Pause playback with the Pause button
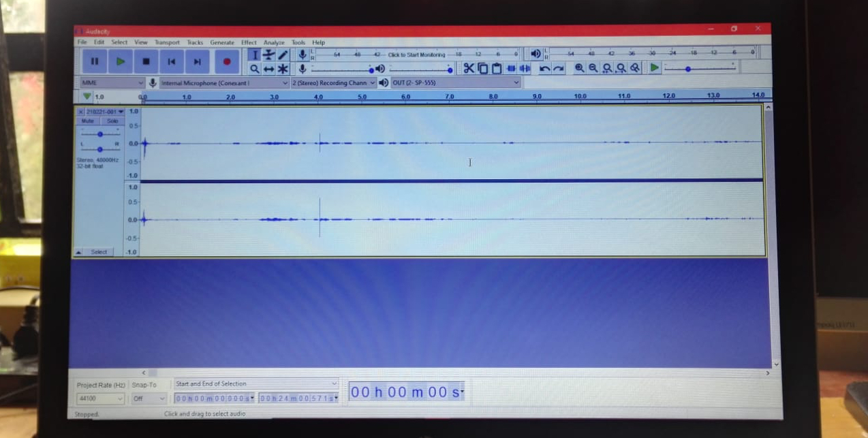Screen dimensions: 868x438 pyautogui.click(x=95, y=61)
